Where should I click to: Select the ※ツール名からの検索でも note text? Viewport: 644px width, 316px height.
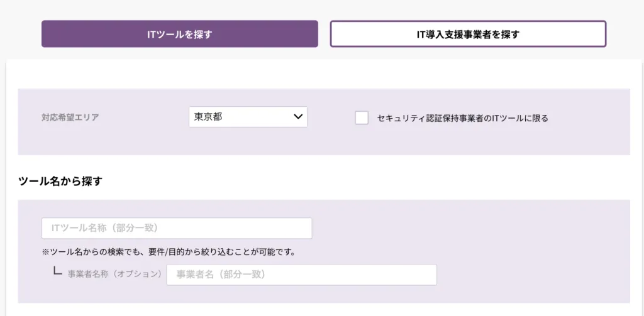tap(169, 252)
